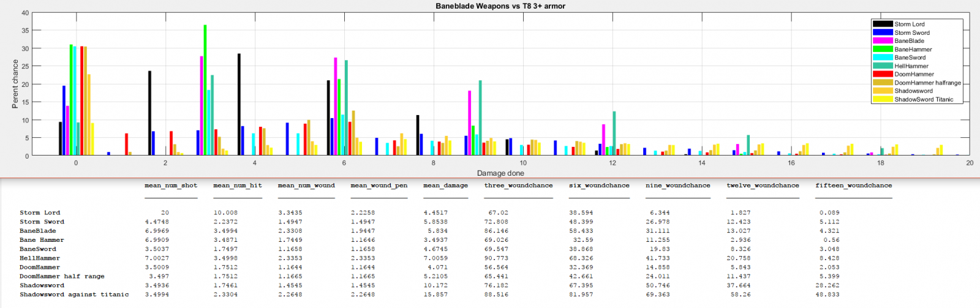
Task: Select the Storm Lord row label in table
Action: point(40,213)
